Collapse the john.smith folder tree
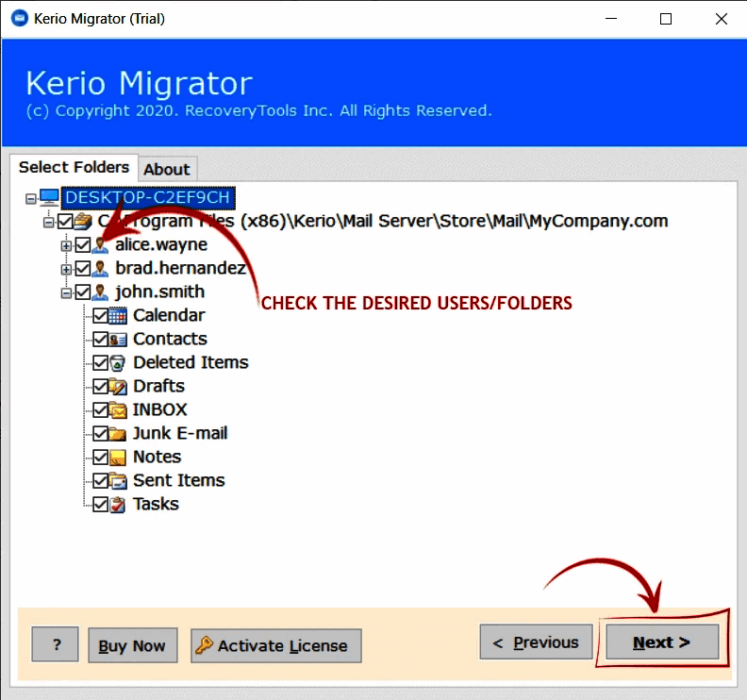Viewport: 747px width, 700px height. tap(66, 292)
